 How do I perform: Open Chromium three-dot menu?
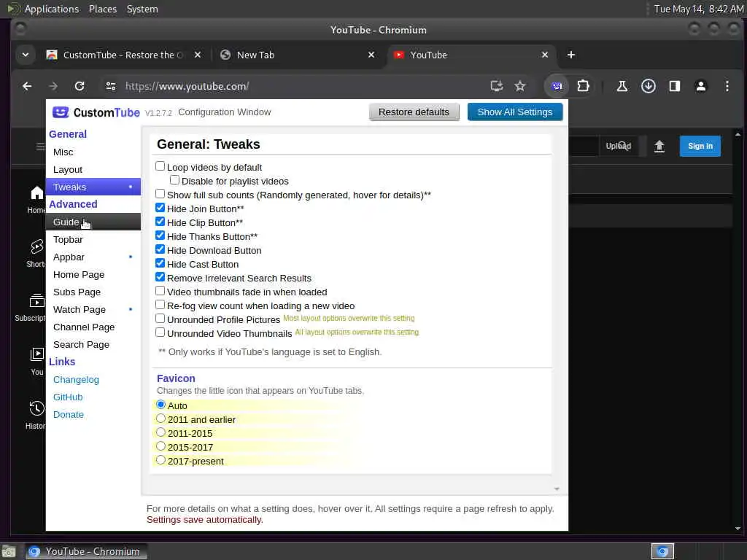coord(727,86)
